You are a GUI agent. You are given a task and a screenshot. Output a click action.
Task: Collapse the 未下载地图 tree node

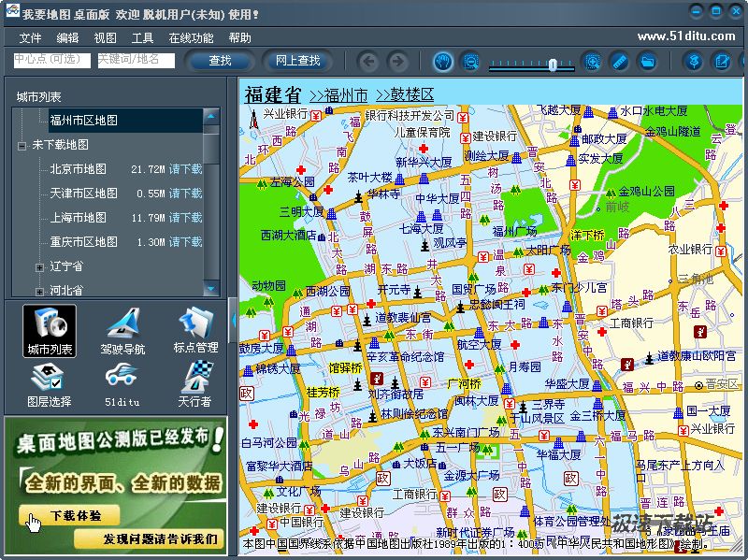click(x=22, y=146)
